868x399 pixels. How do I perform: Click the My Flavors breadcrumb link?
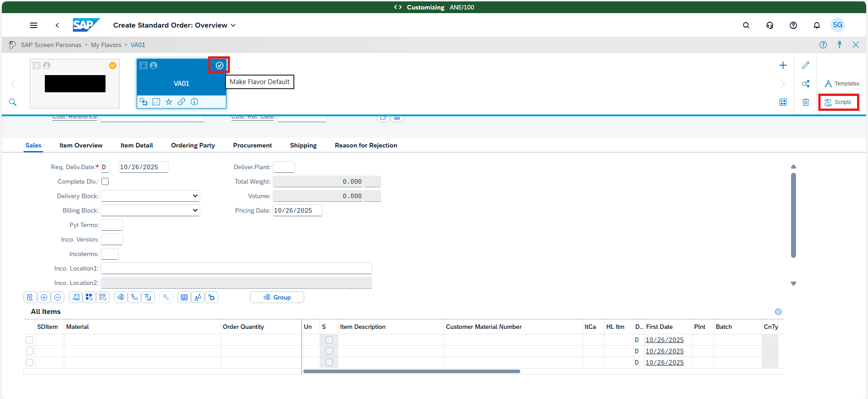click(x=106, y=45)
